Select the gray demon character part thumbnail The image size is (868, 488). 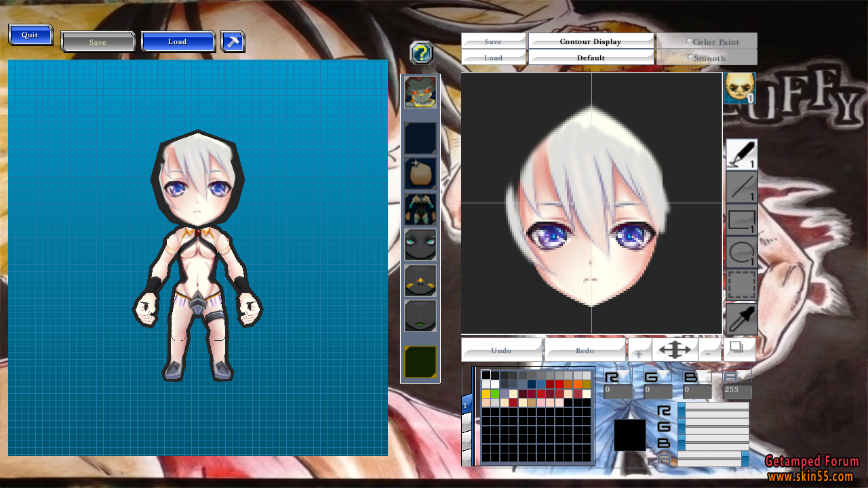click(x=420, y=92)
